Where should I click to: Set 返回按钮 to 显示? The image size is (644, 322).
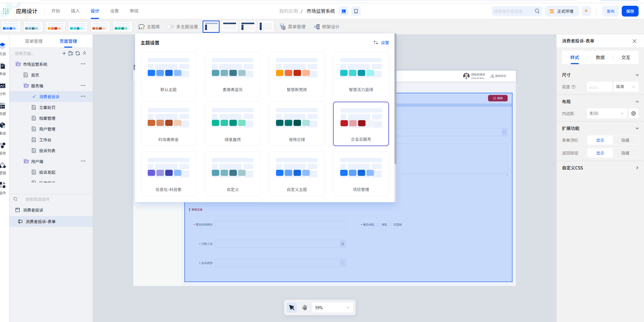pyautogui.click(x=600, y=153)
